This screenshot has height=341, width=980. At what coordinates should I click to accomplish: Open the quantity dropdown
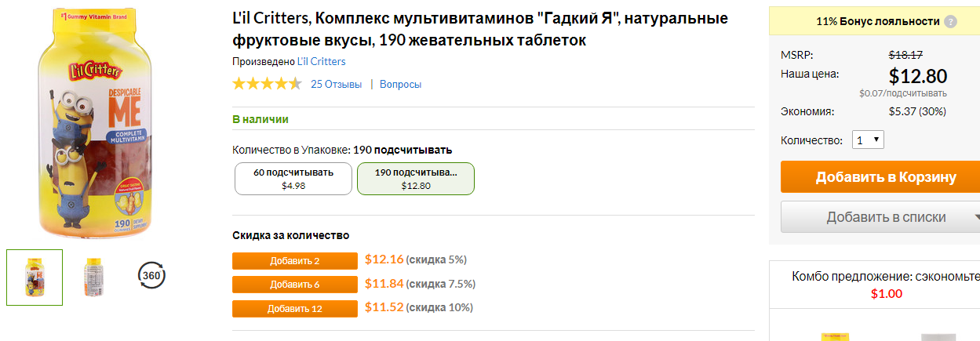coord(868,140)
